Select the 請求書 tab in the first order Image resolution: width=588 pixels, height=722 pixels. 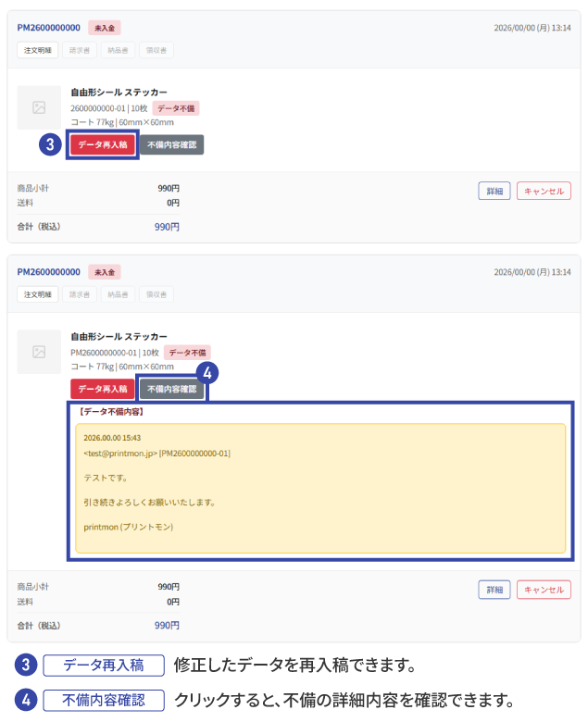[80, 50]
